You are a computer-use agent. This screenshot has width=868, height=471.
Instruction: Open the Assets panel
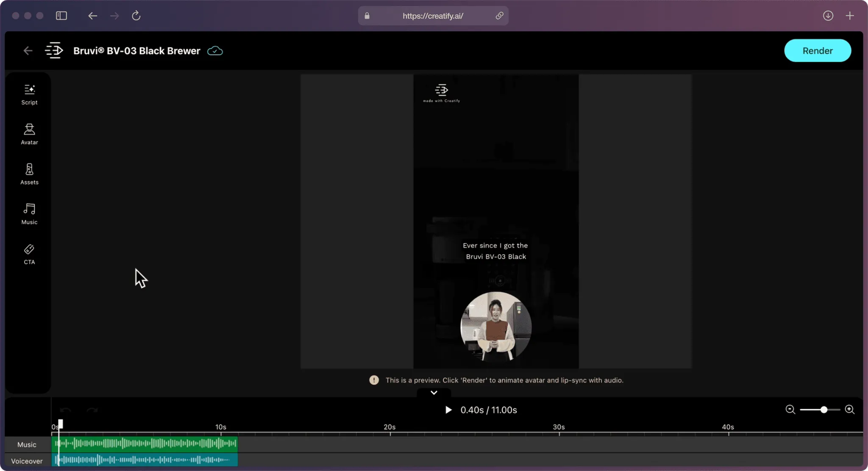click(29, 174)
